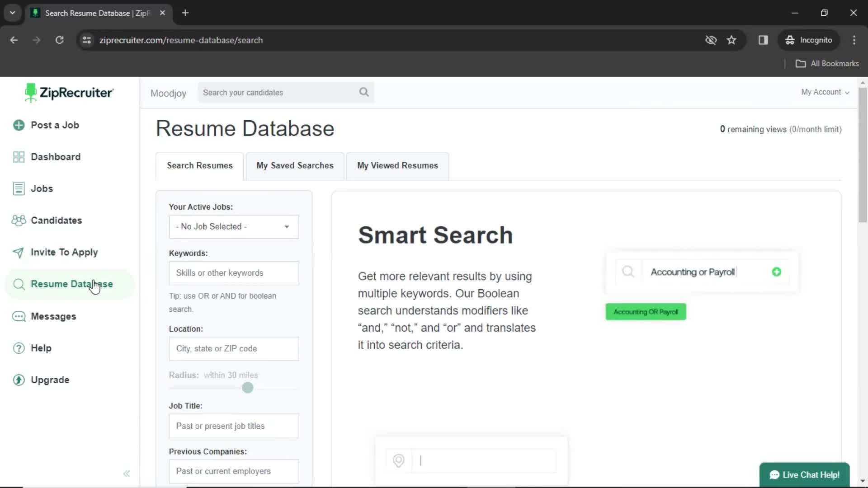Click the Invite To Apply icon
Screen dimensions: 868x488
click(17, 252)
